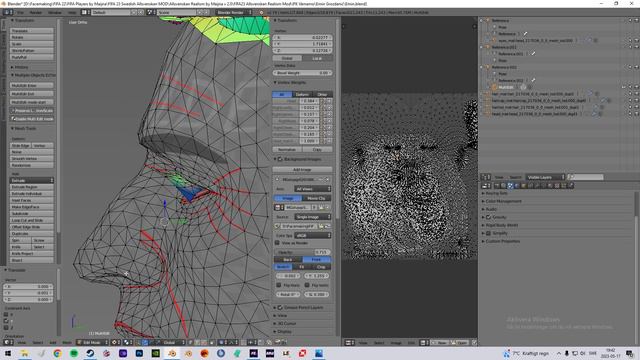Open the Photoshop icon in the taskbar
The height and width of the screenshot is (360, 640).
coord(139,353)
